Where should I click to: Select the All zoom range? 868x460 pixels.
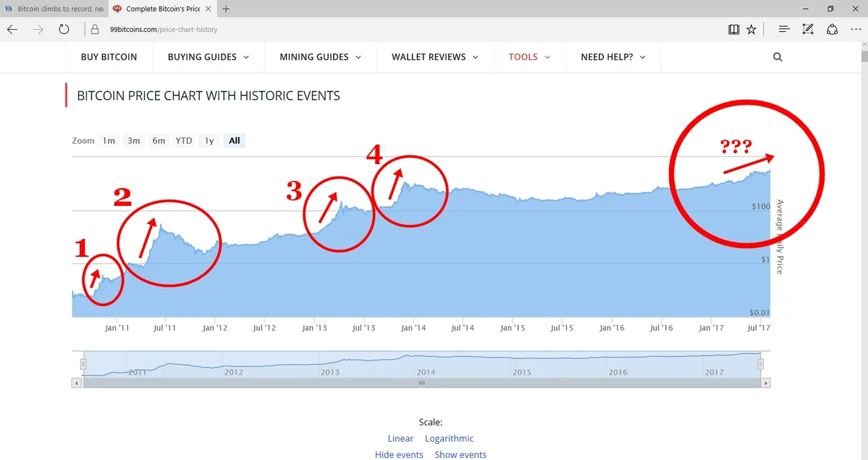click(235, 140)
